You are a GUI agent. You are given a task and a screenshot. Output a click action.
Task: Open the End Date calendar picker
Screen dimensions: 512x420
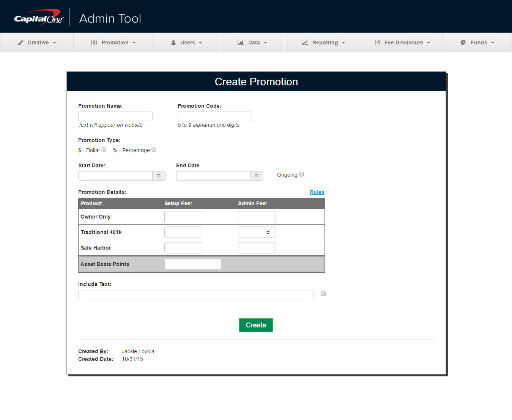[257, 176]
